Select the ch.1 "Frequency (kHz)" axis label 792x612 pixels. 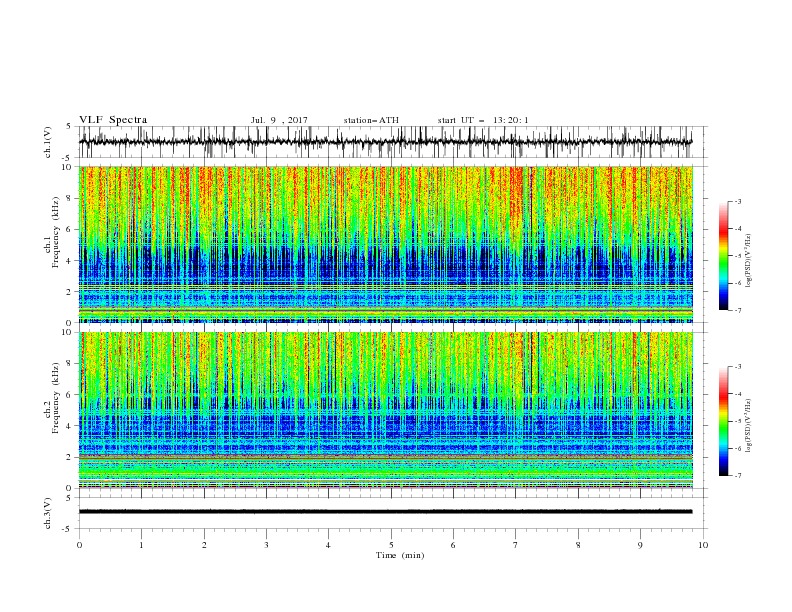click(56, 233)
